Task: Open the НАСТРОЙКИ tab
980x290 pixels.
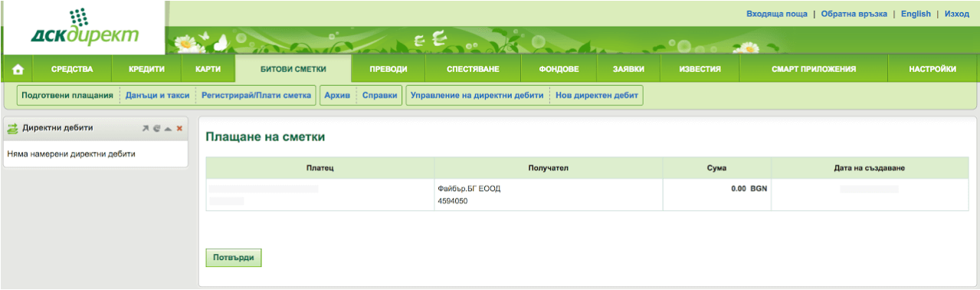Action: pyautogui.click(x=932, y=69)
